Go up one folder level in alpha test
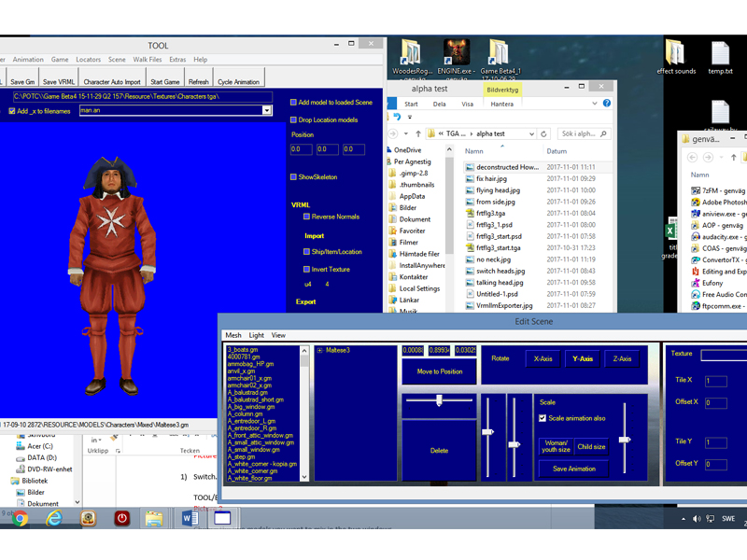 418,133
